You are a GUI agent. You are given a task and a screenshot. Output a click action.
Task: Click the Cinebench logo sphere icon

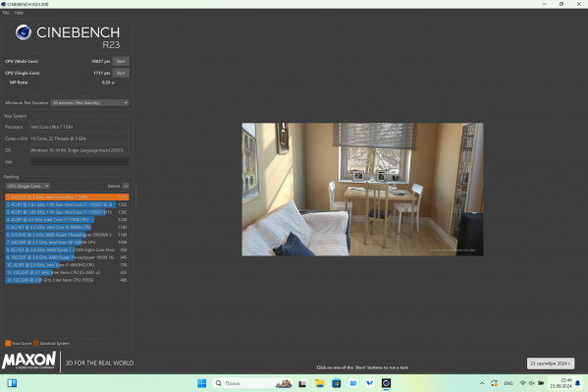tap(24, 32)
